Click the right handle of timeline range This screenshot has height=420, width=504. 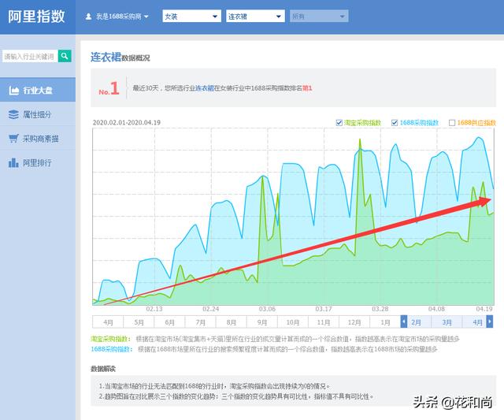(x=490, y=322)
